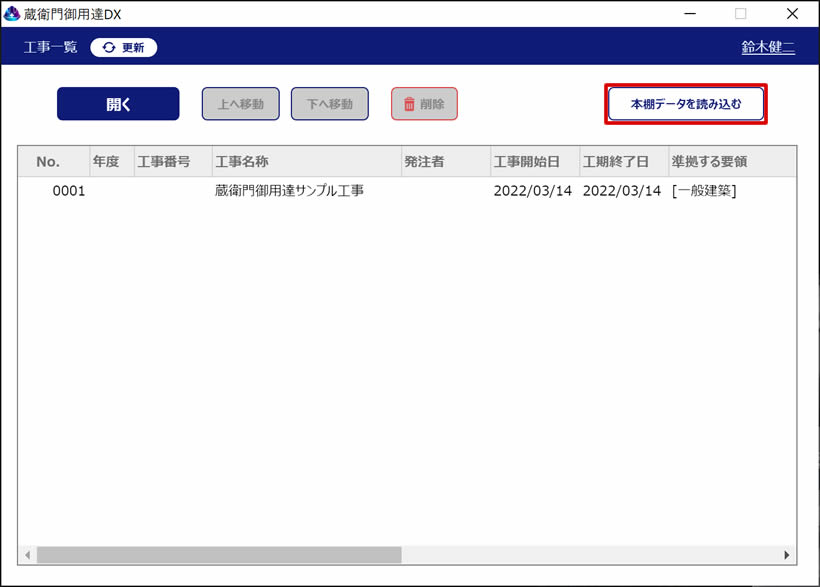Click the scrollbar right arrow

787,555
